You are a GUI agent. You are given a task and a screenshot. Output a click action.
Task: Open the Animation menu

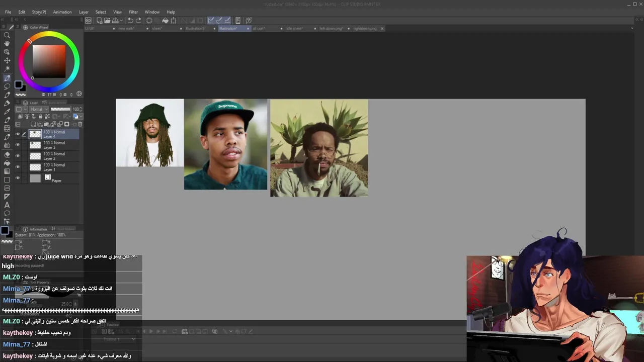click(62, 12)
